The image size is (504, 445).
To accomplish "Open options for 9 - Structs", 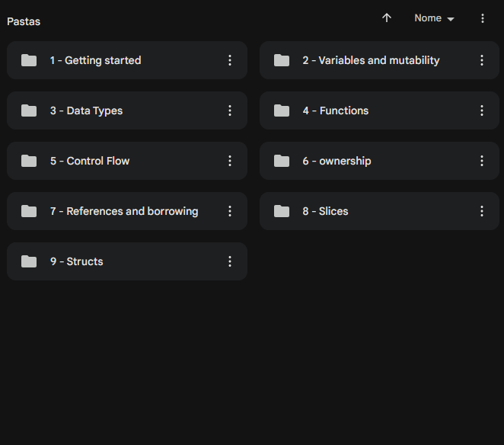I will click(x=230, y=261).
